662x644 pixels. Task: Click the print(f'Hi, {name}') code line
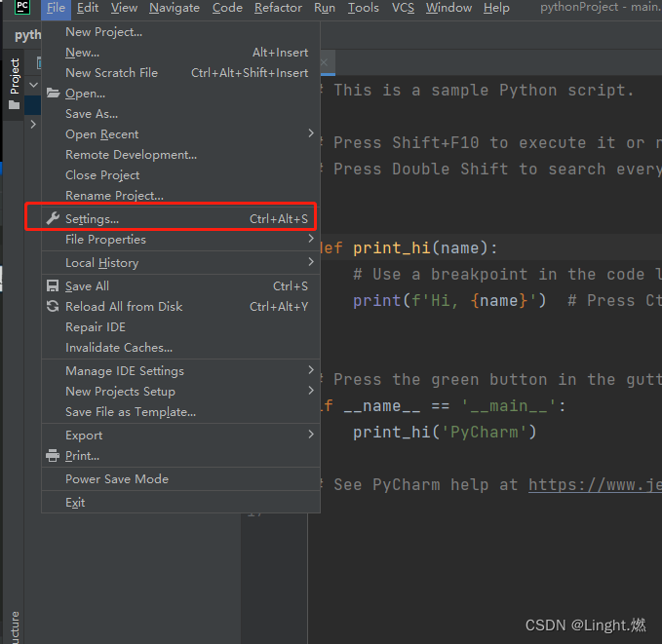pos(449,300)
